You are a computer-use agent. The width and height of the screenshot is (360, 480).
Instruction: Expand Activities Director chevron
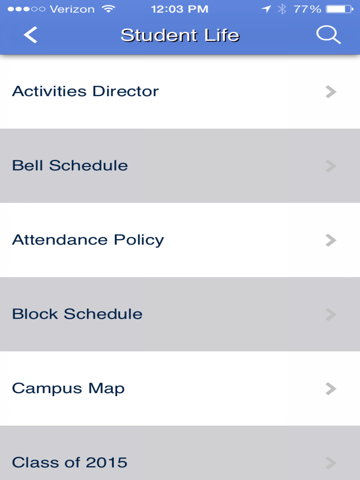point(331,92)
